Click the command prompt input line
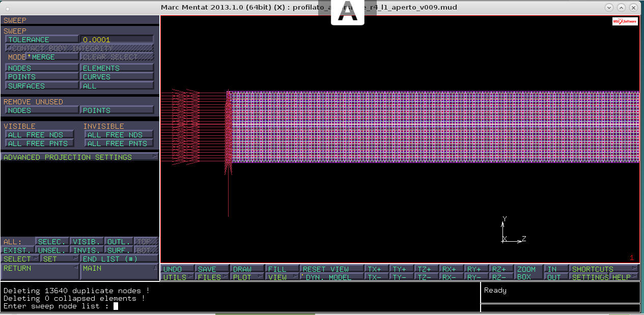The width and height of the screenshot is (644, 315). (x=240, y=306)
